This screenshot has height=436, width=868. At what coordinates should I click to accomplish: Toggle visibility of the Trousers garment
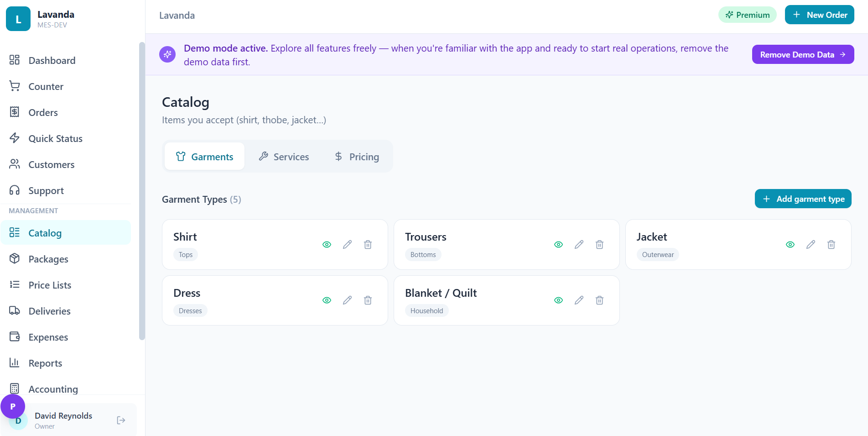pyautogui.click(x=558, y=245)
